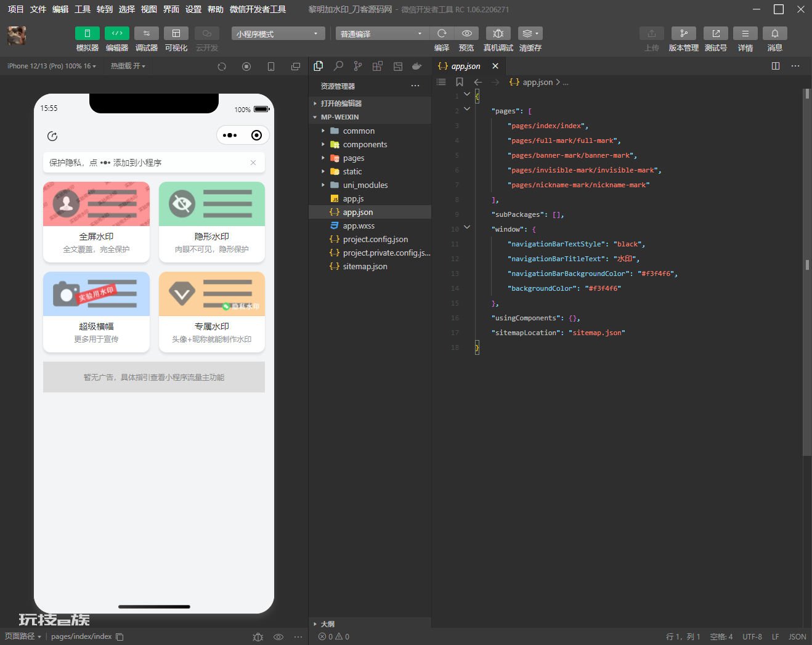Image resolution: width=812 pixels, height=645 pixels.
Task: Open the 项目 menu
Action: click(15, 9)
